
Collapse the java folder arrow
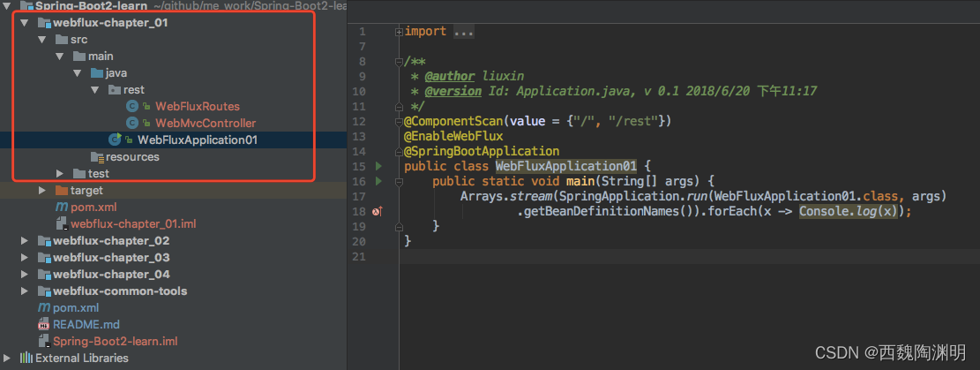[x=79, y=73]
